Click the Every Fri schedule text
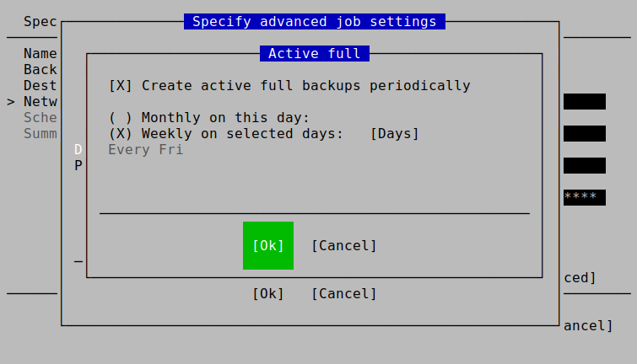Screen dimensions: 637x364 (145, 149)
